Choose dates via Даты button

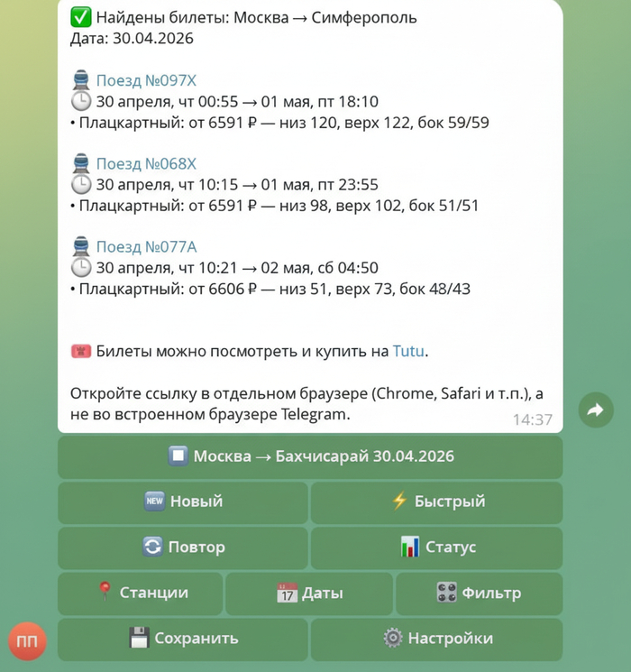point(309,594)
